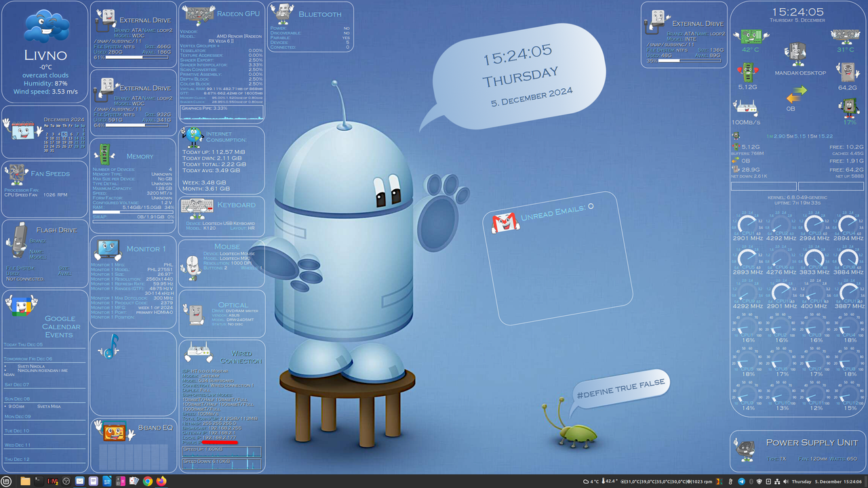The height and width of the screenshot is (488, 868).
Task: Click the thermometer tray icon
Action: pyautogui.click(x=730, y=481)
